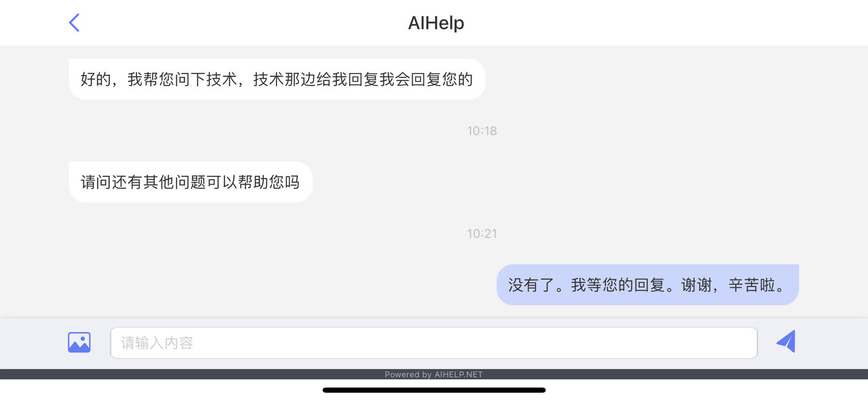The width and height of the screenshot is (868, 401).
Task: Focus the 请输入内容 message input field
Action: pos(434,343)
